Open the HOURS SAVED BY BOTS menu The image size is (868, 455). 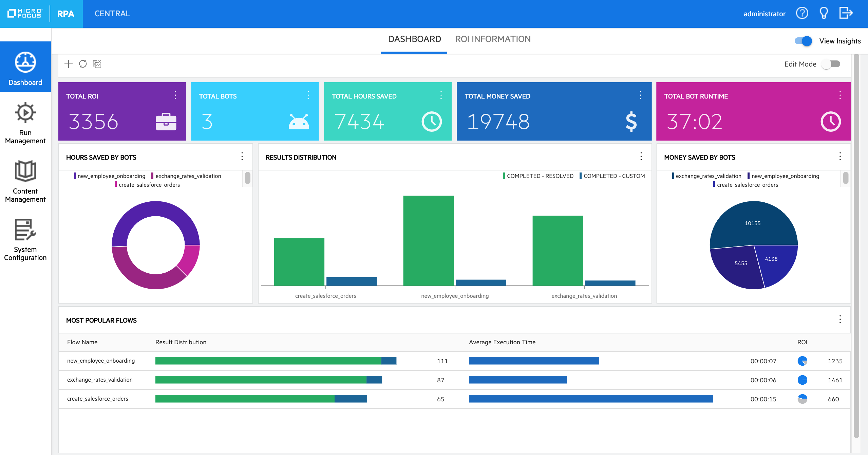242,157
